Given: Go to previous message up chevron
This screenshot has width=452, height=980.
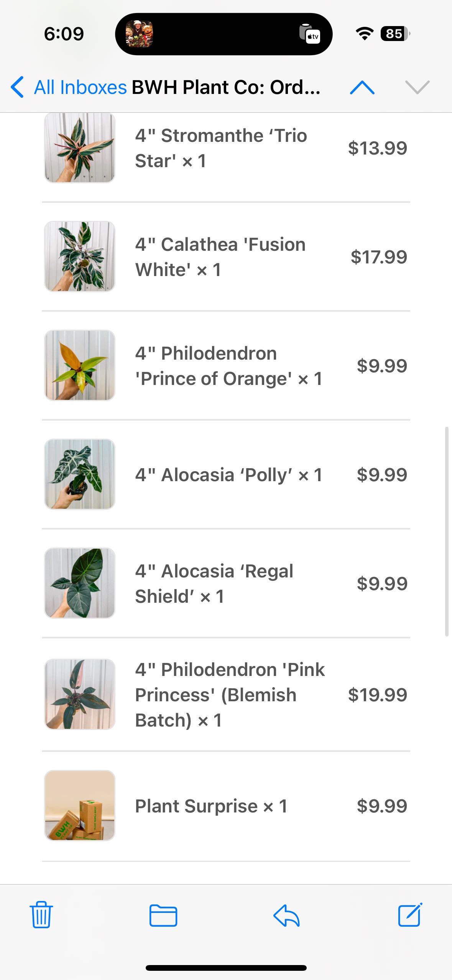Looking at the screenshot, I should 362,87.
